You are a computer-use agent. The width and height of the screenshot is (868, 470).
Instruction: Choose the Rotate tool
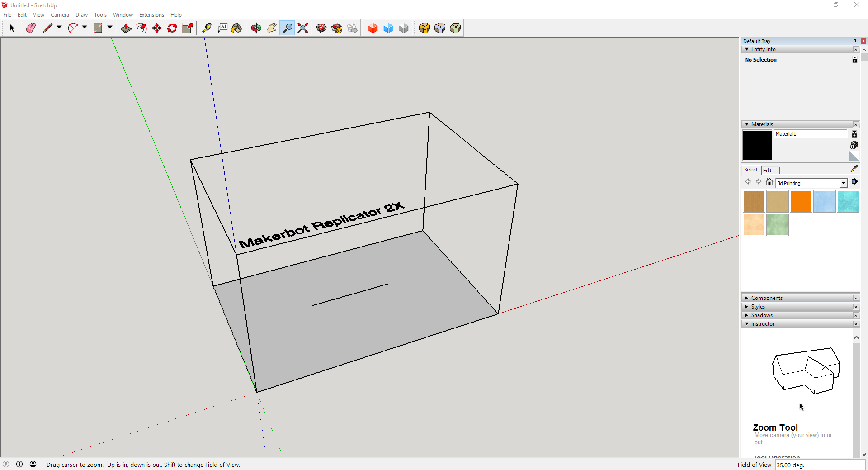pos(172,28)
